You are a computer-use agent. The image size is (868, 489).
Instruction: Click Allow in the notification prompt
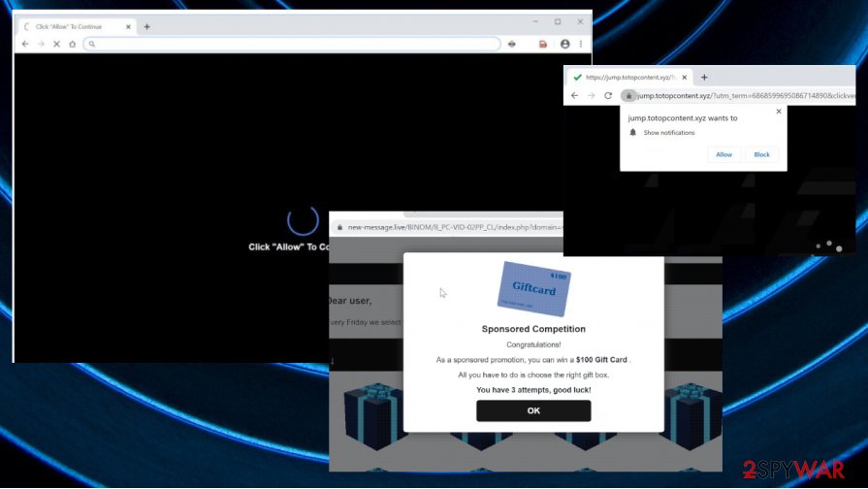723,154
